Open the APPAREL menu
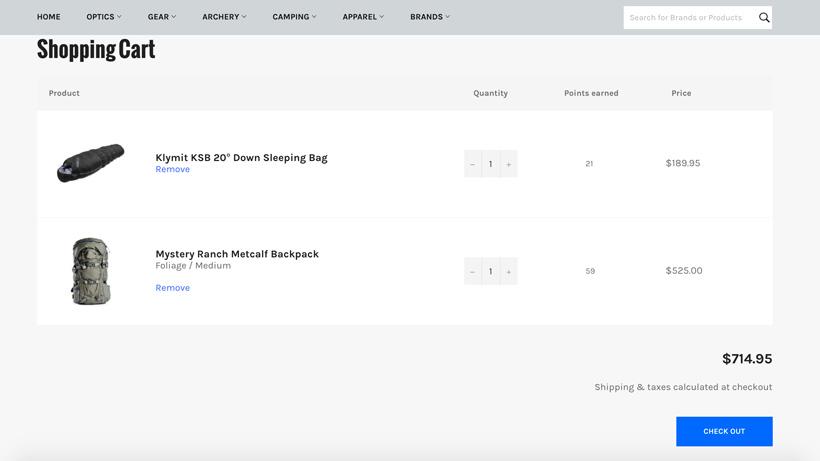This screenshot has width=820, height=461. (x=363, y=17)
